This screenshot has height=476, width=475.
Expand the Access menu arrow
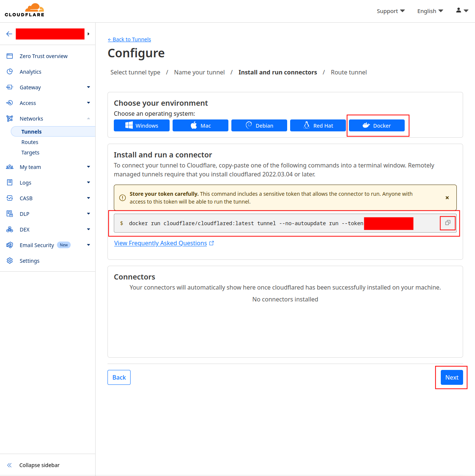click(x=89, y=103)
